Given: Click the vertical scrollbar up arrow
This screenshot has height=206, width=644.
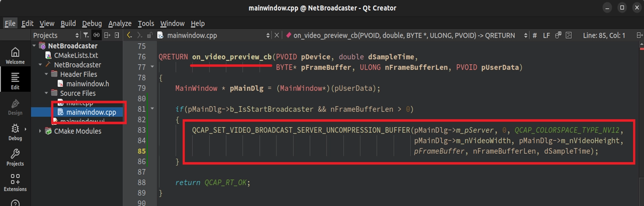Looking at the screenshot, I should [641, 44].
